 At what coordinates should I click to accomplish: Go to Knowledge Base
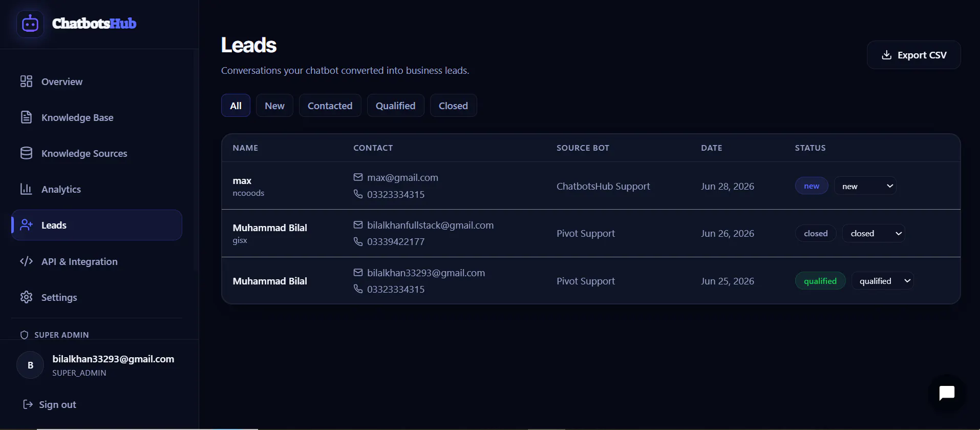pos(97,117)
